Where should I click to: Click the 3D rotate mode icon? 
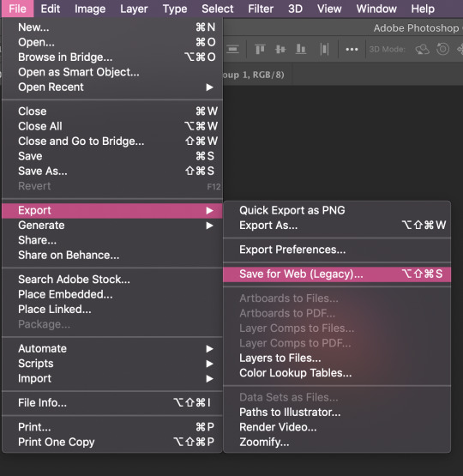[x=422, y=49]
